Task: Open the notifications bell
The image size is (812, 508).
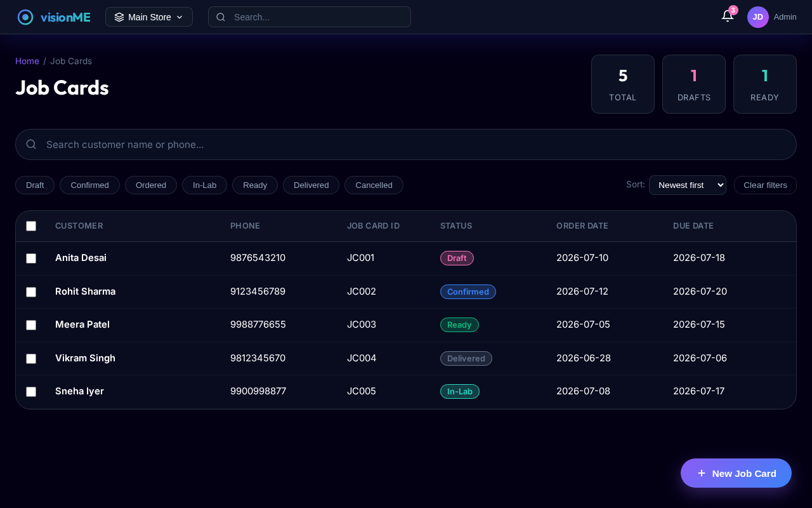Action: tap(728, 17)
